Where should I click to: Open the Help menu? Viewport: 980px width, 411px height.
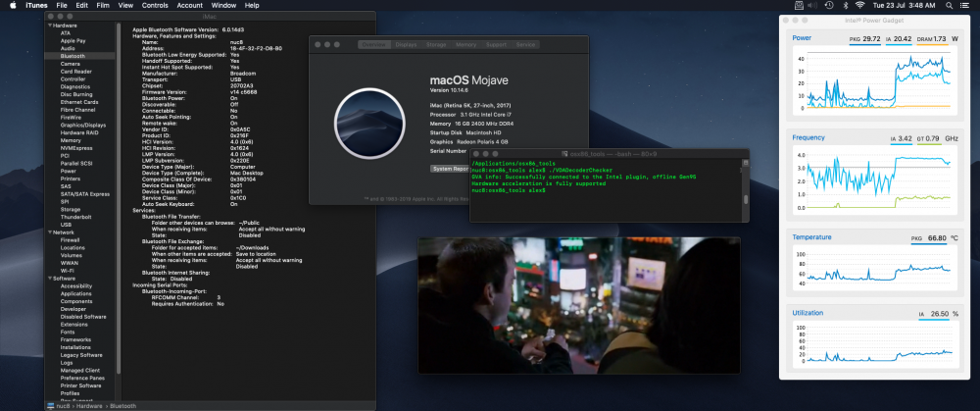[x=252, y=5]
